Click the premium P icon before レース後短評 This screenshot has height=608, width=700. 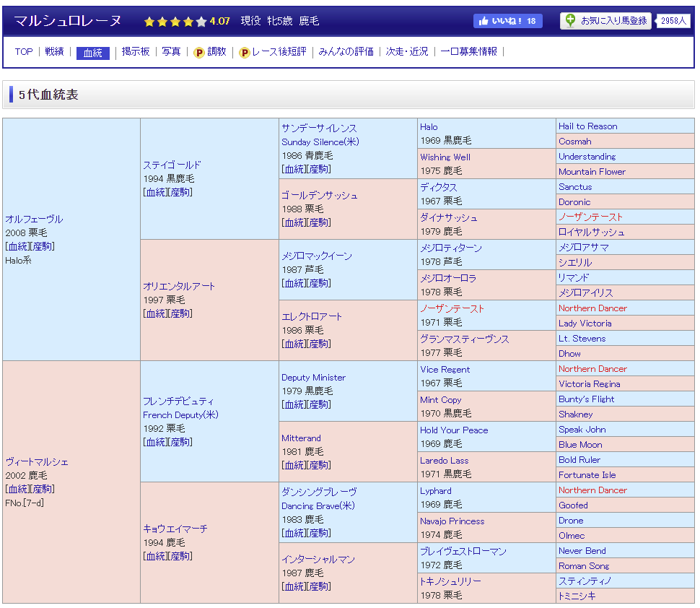(x=244, y=53)
